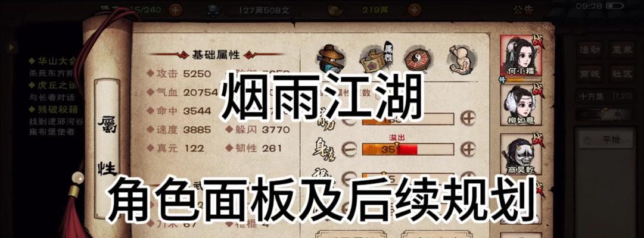644x238 pixels.
Task: Open the 公告 announcements menu
Action: click(x=524, y=10)
